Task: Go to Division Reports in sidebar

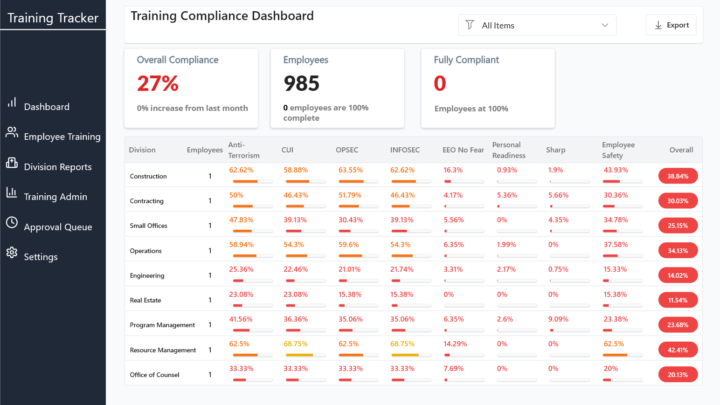Action: 57,167
